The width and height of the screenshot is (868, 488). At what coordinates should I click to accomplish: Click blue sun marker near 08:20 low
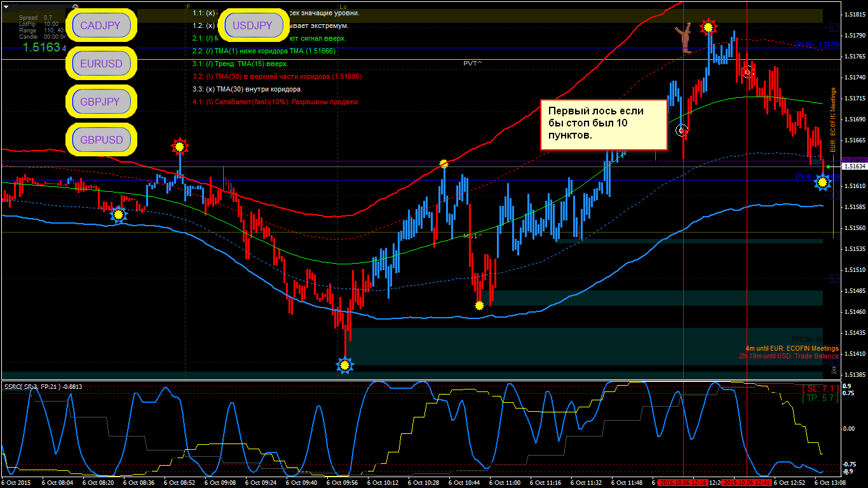click(x=118, y=214)
